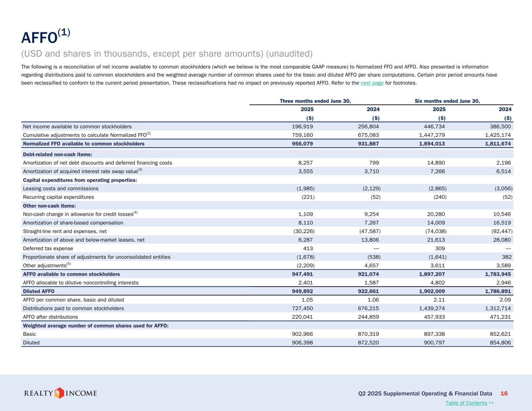Click "Three months ended June 30," column header
Image resolution: width=532 pixels, height=411 pixels.
(315, 101)
